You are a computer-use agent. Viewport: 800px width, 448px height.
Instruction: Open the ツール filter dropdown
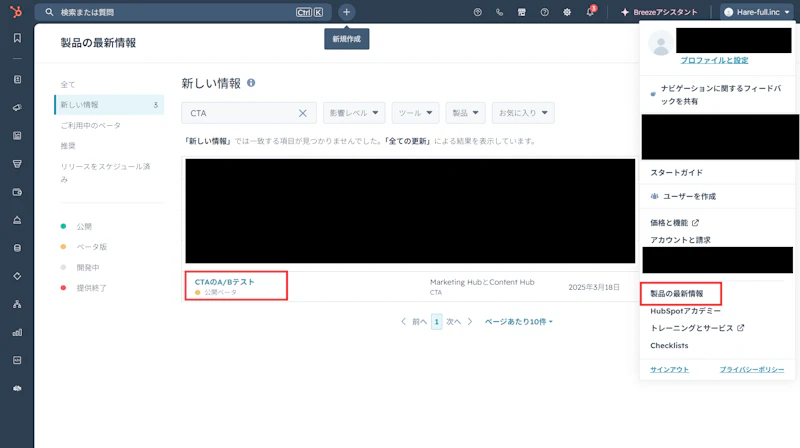415,113
